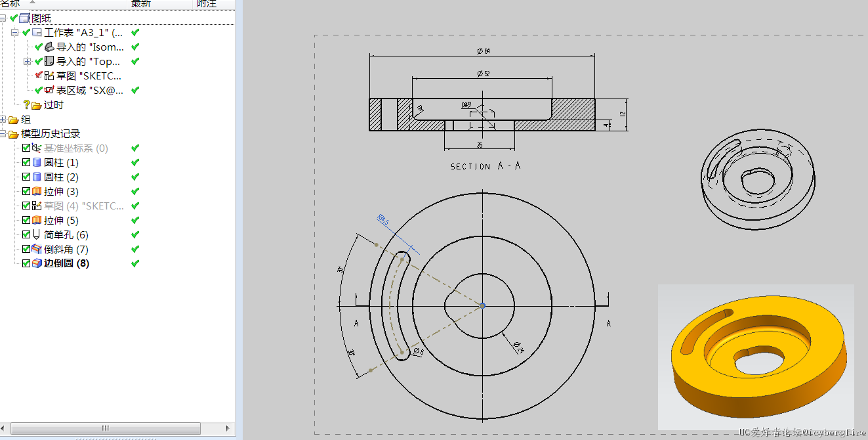Toggle the 拉伸 (5) checkbox
868x440 pixels.
point(26,221)
